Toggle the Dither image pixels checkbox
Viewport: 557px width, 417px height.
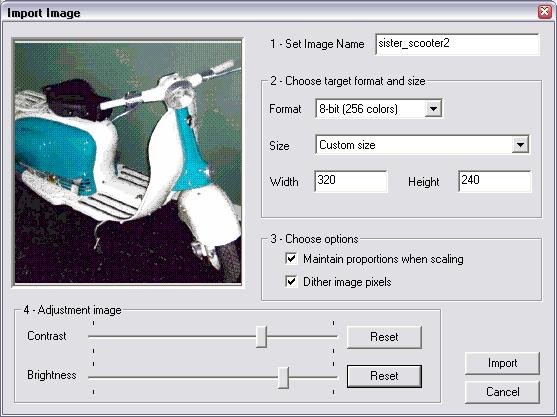click(291, 282)
